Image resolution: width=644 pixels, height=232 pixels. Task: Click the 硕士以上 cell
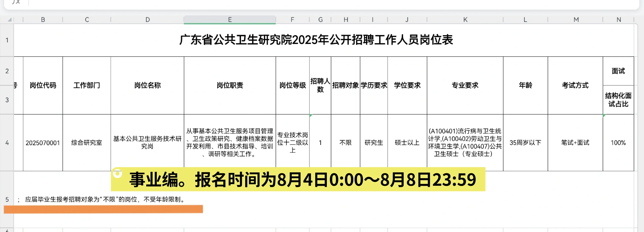(x=407, y=143)
